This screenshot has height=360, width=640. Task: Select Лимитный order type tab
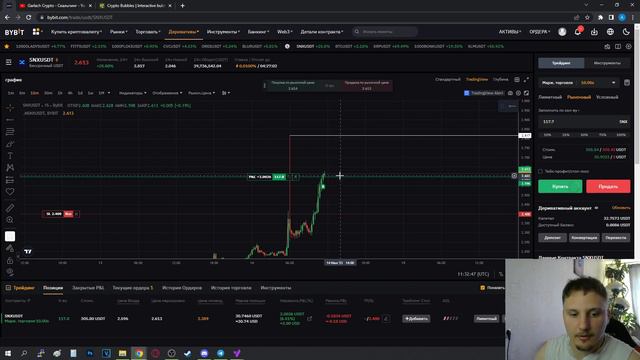tap(550, 97)
